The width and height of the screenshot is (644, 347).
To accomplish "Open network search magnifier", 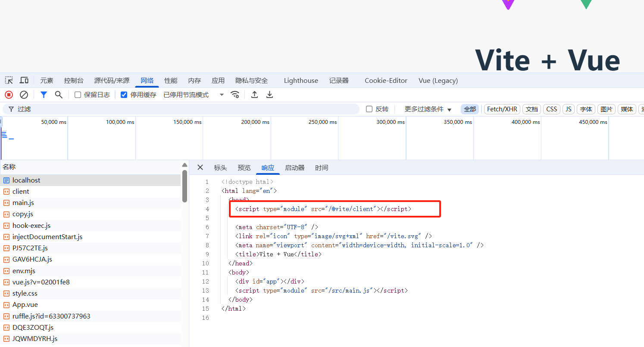I will tap(59, 95).
